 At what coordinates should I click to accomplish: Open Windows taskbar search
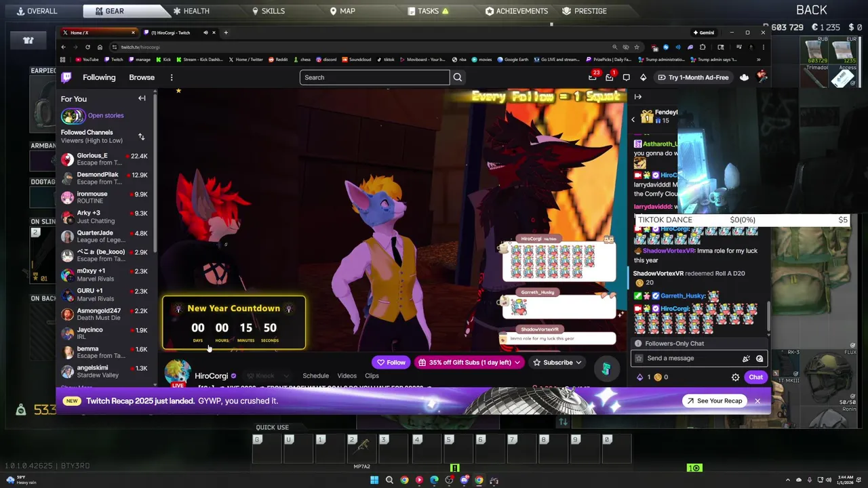389,481
